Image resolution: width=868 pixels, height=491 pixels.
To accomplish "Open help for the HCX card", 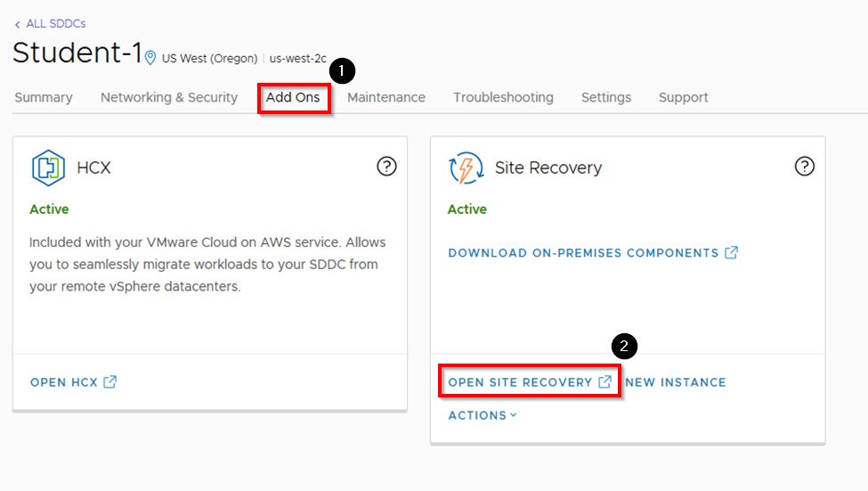I will tap(386, 166).
